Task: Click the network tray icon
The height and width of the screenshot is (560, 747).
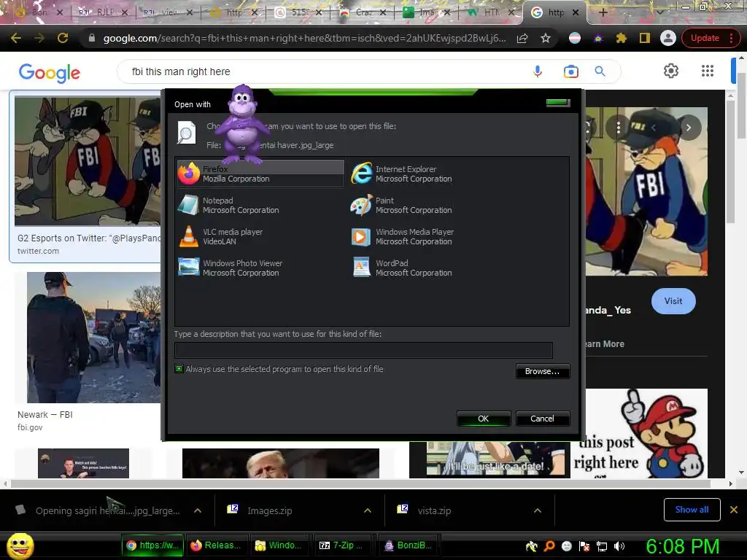Action: click(x=602, y=546)
